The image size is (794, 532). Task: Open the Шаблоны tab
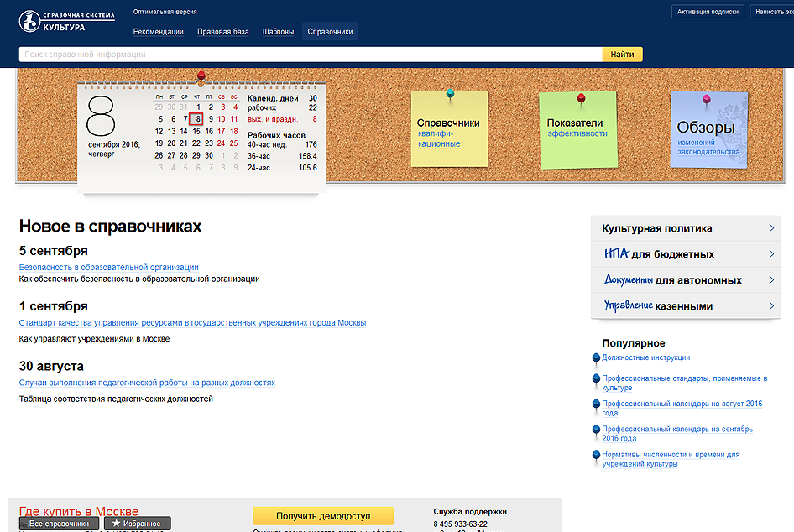click(x=278, y=32)
